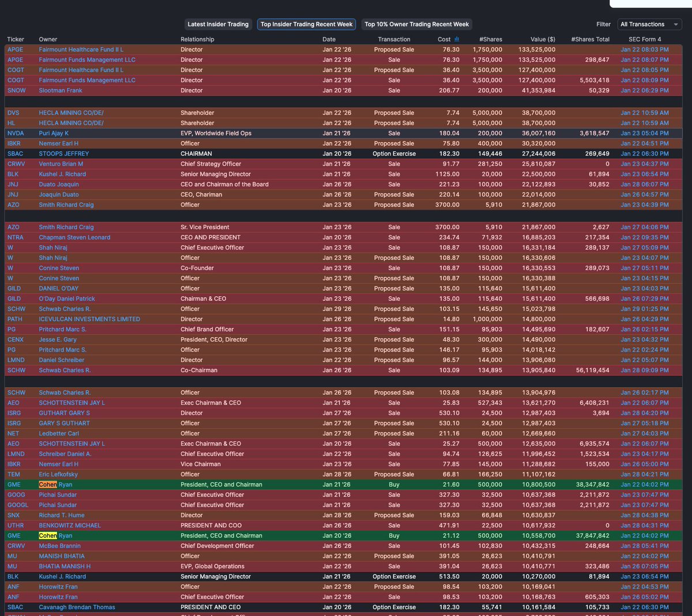Open Top 10% Owner Trading Recent Week tab
This screenshot has height=616, width=692.
(x=416, y=24)
